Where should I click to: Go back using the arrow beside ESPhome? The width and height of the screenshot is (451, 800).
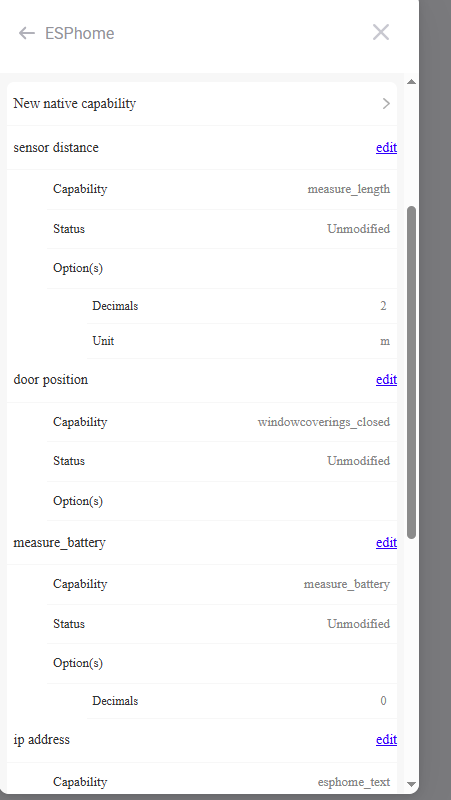pyautogui.click(x=27, y=33)
